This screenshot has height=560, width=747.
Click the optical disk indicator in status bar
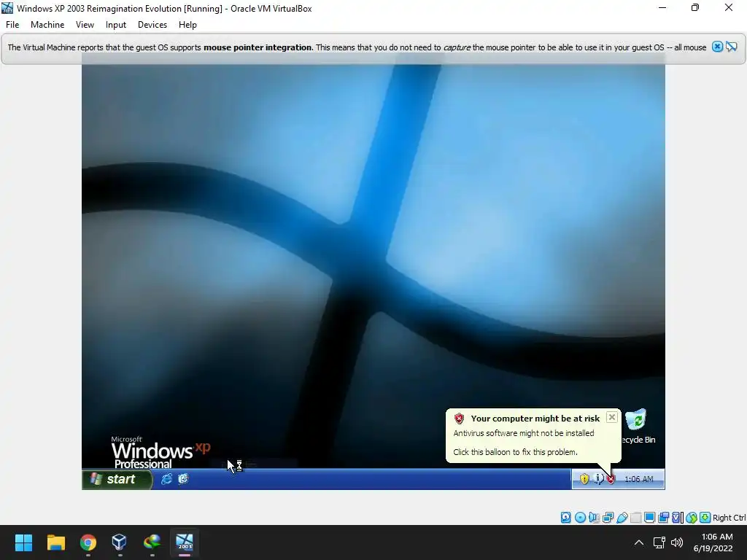point(580,518)
